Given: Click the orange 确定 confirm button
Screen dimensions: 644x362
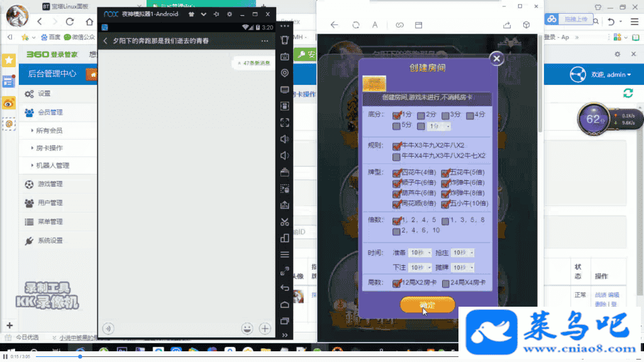Looking at the screenshot, I should [x=427, y=305].
